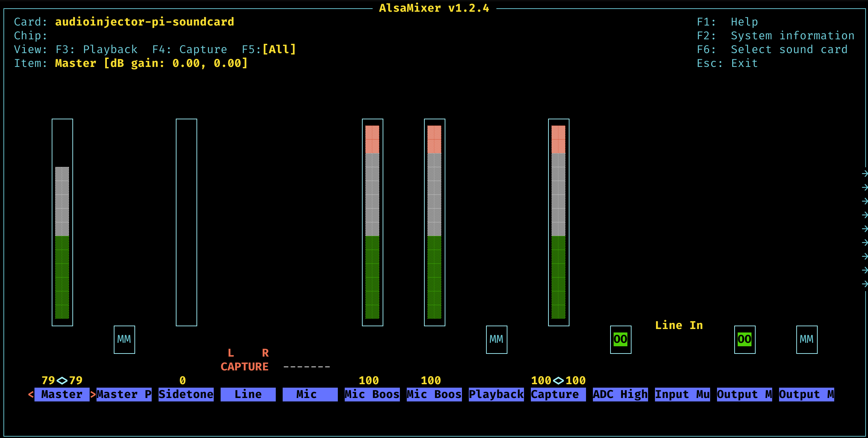Click the left arrow beside Master

point(31,394)
